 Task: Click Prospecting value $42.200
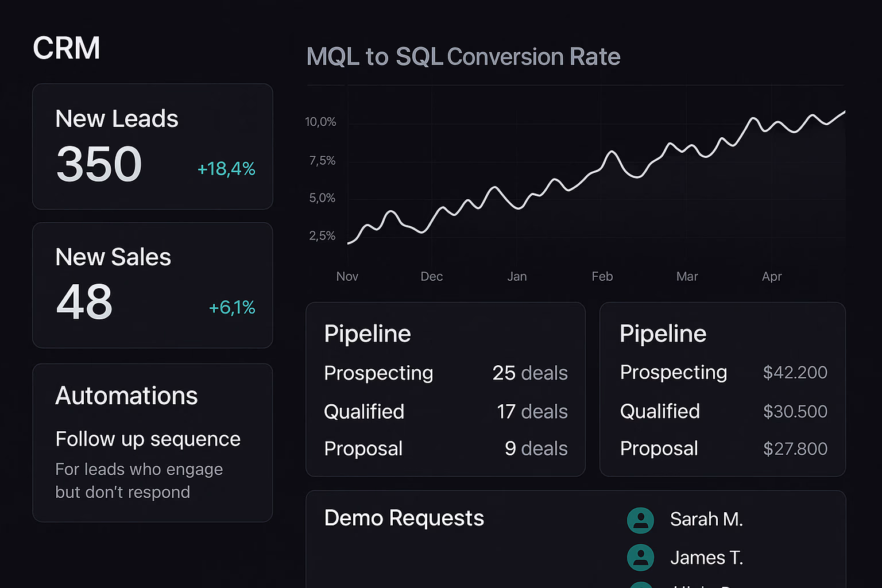click(x=795, y=373)
